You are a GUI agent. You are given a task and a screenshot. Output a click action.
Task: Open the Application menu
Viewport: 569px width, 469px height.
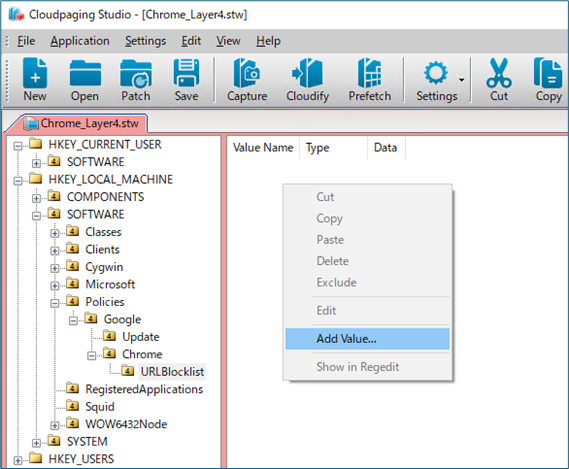point(80,41)
